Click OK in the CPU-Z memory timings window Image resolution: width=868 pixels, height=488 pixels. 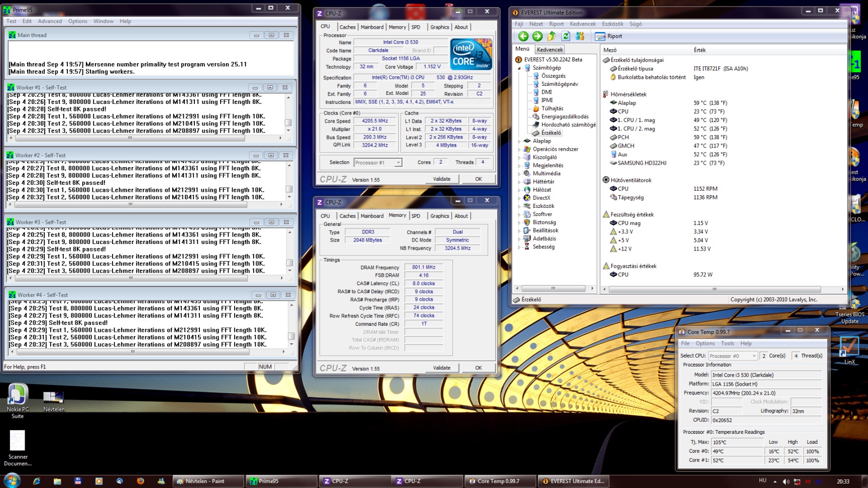(478, 368)
